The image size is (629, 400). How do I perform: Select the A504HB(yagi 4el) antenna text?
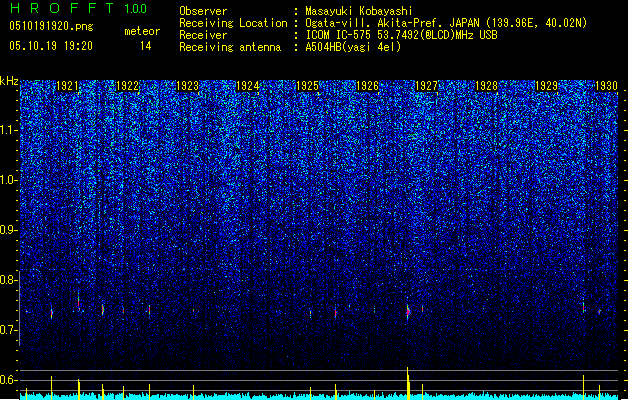[353, 47]
